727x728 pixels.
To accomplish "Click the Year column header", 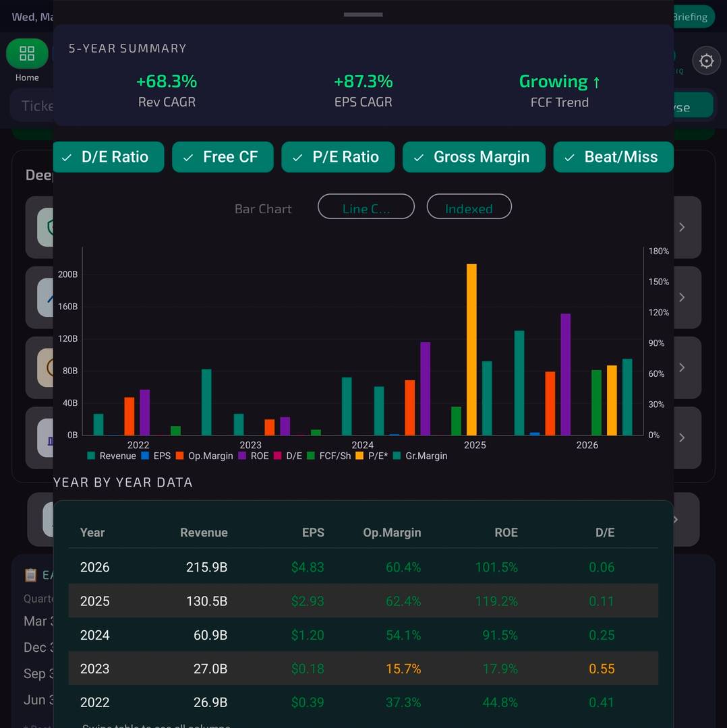I will pos(92,533).
